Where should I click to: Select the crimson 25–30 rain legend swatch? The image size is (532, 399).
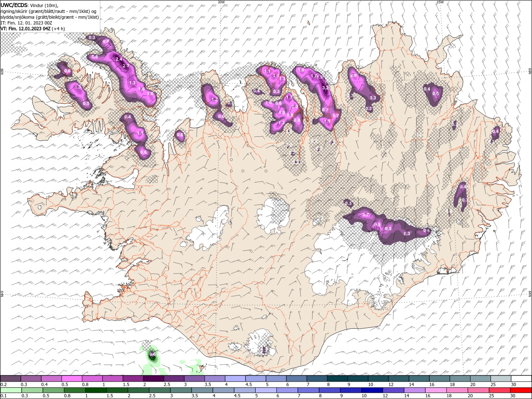click(500, 390)
